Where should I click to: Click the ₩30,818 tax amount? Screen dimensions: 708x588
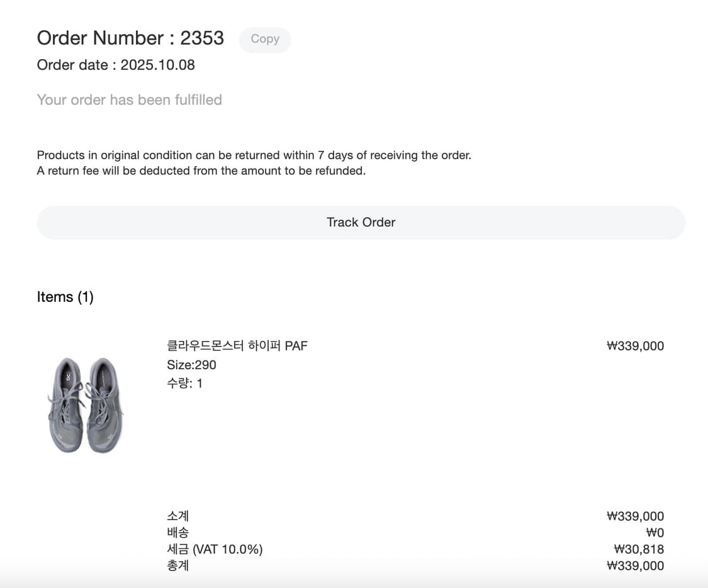pos(638,549)
